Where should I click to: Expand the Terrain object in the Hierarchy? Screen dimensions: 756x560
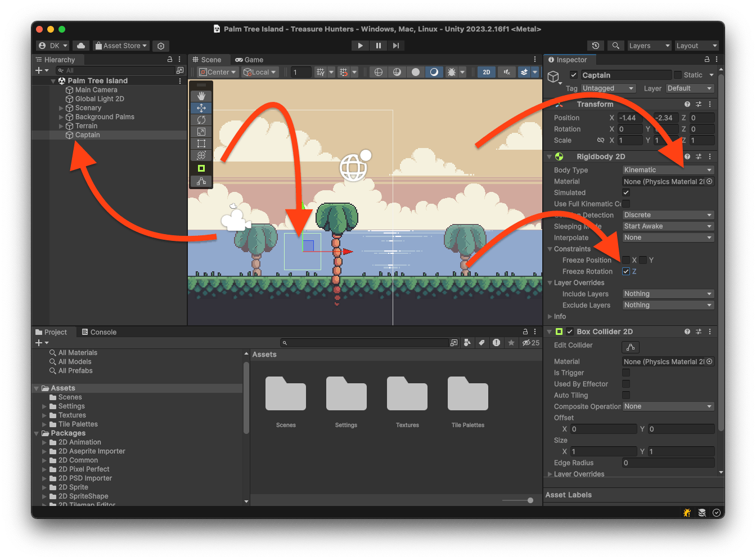(x=61, y=126)
